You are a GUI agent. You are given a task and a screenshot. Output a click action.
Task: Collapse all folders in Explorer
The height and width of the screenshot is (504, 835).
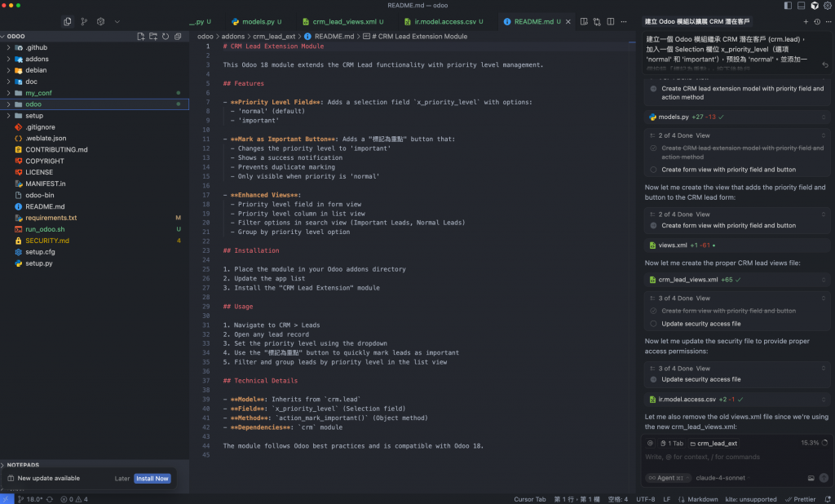(178, 36)
